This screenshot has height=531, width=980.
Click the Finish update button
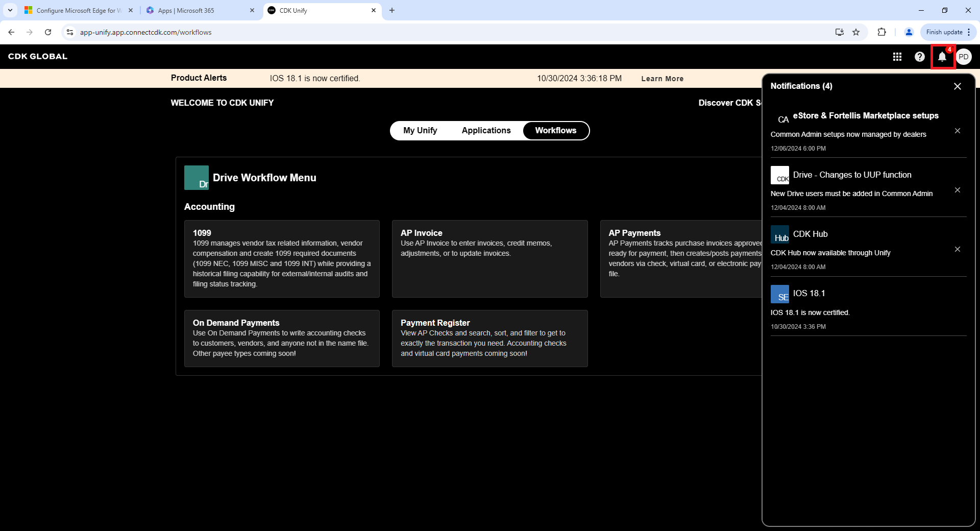[944, 32]
